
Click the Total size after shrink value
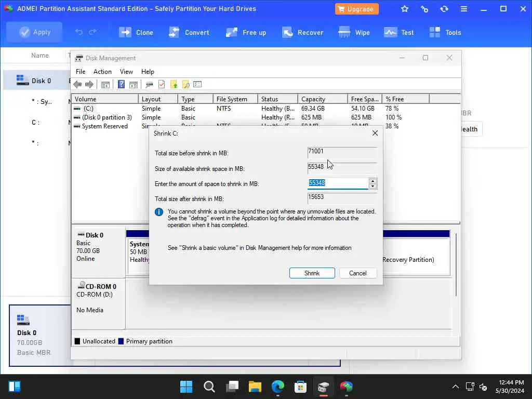click(342, 198)
